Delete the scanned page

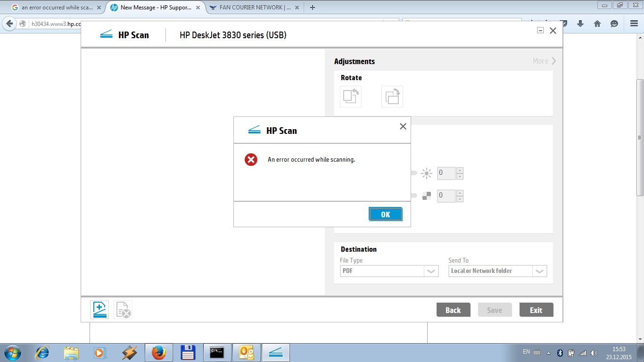pyautogui.click(x=123, y=310)
